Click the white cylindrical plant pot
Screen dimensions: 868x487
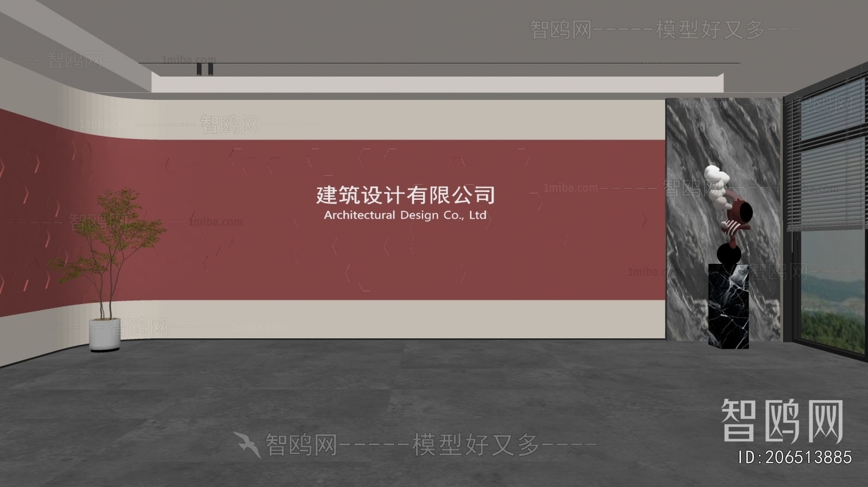click(x=105, y=335)
